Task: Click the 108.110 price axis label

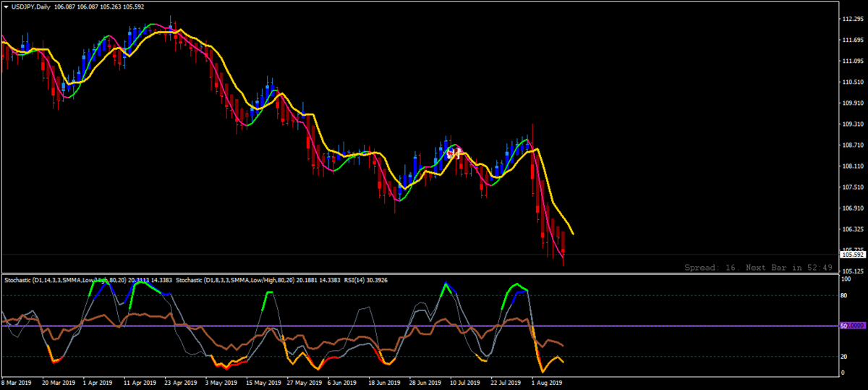Action: 851,166
